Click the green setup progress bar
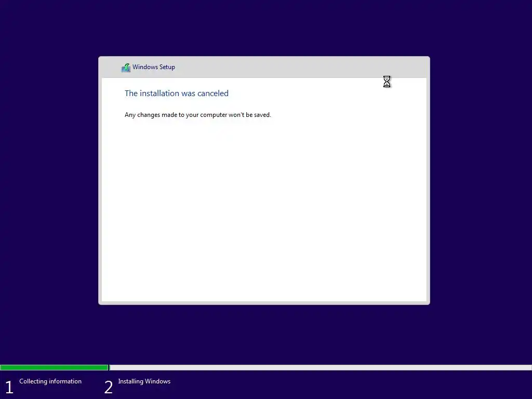The width and height of the screenshot is (532, 399). pos(54,367)
